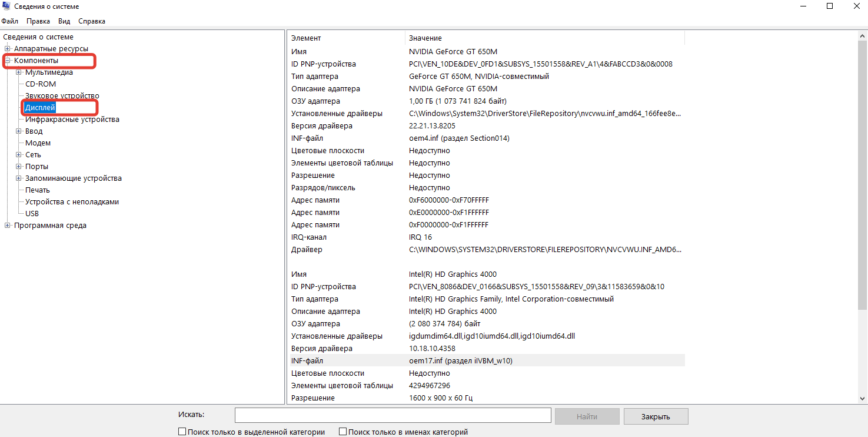Select Мультимедиа label in the tree
The image size is (868, 437).
pyautogui.click(x=49, y=72)
